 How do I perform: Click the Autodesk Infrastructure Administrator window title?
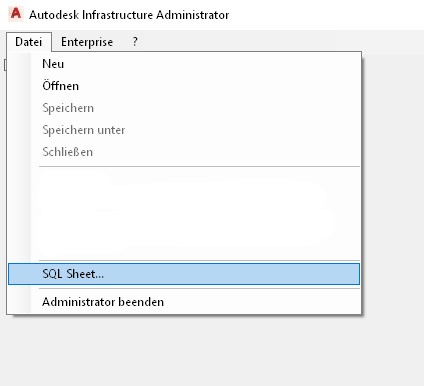(x=129, y=15)
